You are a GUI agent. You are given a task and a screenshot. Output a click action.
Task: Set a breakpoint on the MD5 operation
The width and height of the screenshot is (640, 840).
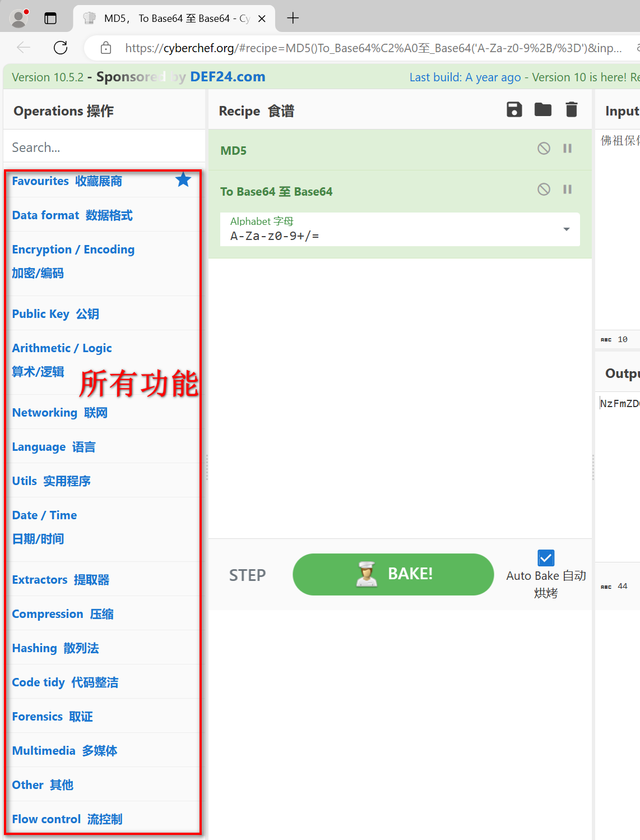pyautogui.click(x=567, y=148)
